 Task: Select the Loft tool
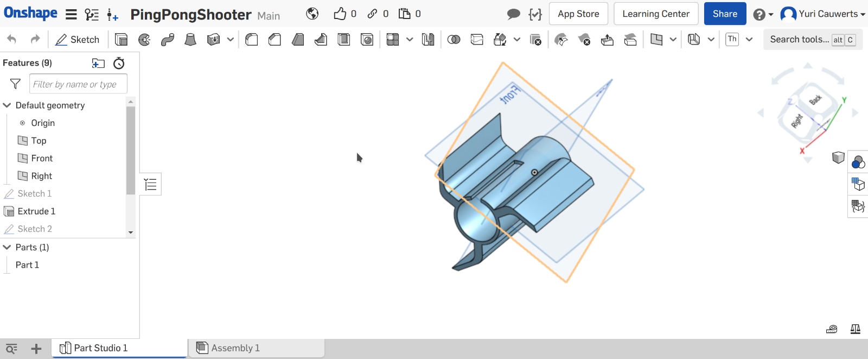pos(190,39)
